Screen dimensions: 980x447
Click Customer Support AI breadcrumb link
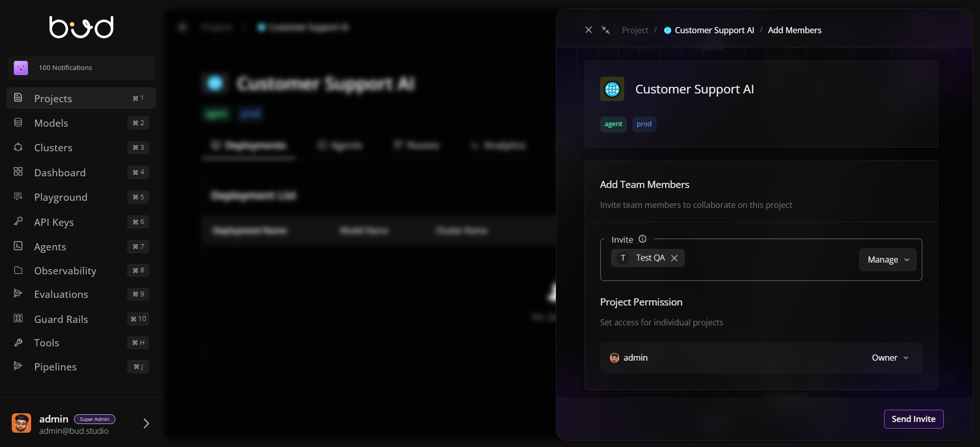714,30
